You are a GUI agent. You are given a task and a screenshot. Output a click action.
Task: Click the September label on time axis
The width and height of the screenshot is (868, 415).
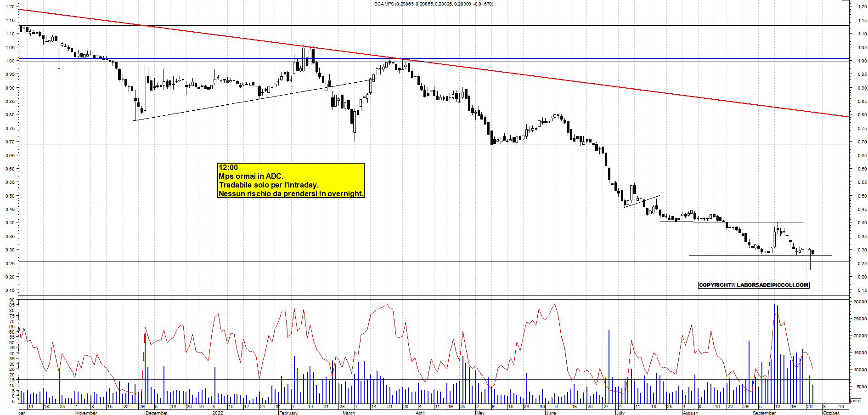click(x=764, y=413)
